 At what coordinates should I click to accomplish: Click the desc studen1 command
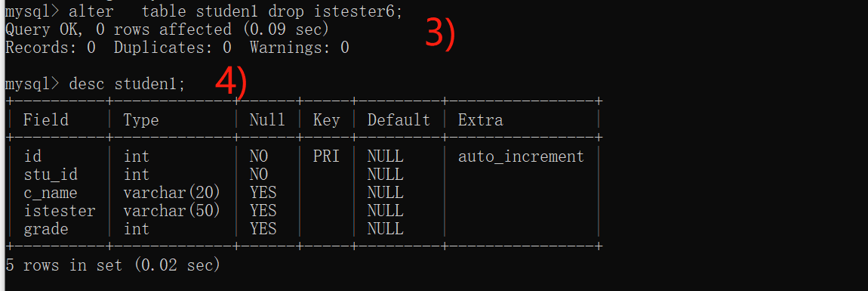95,84
